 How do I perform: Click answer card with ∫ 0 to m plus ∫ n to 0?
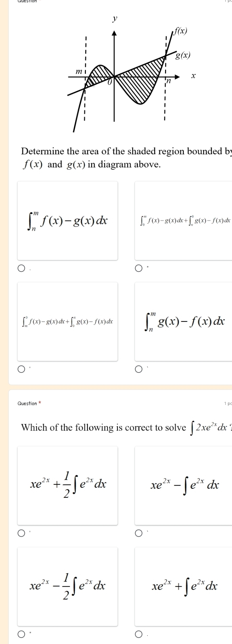(184, 221)
